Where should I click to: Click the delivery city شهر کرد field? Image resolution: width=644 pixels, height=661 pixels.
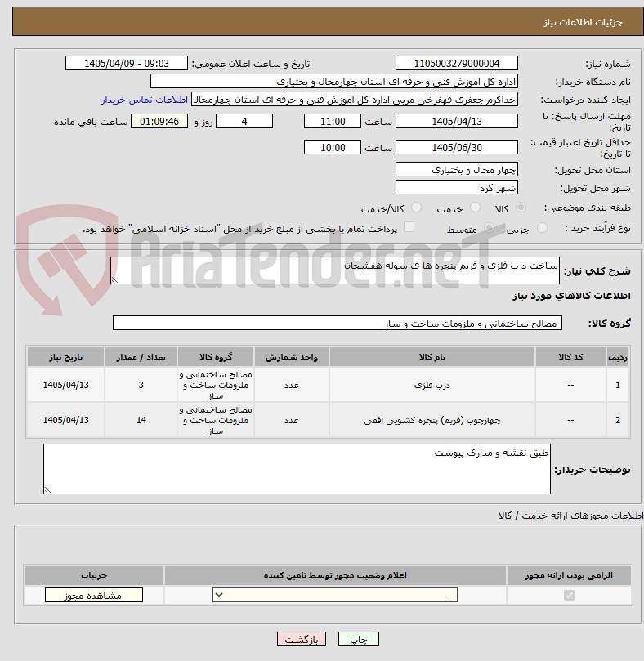[x=456, y=188]
